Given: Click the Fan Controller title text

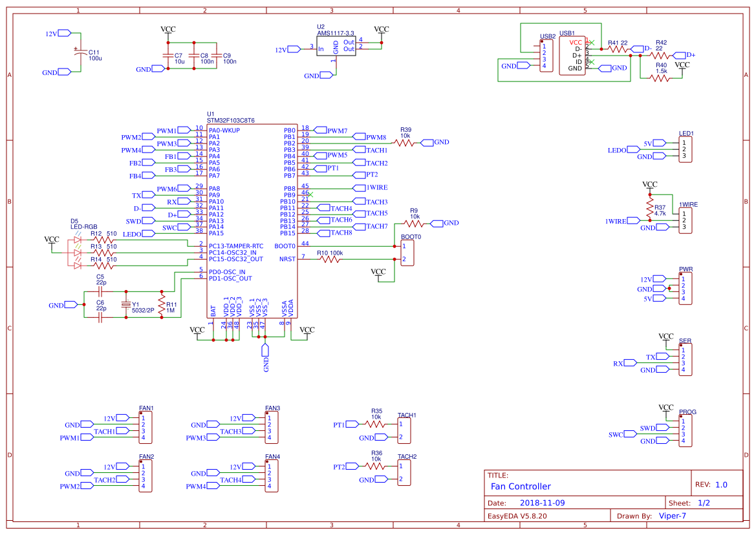Looking at the screenshot, I should [520, 486].
